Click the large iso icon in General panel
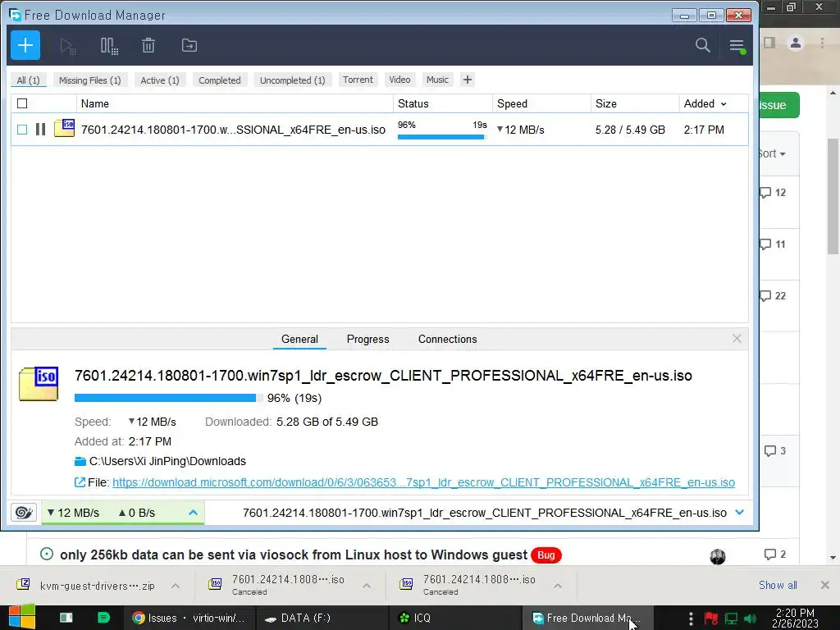The width and height of the screenshot is (840, 630). (x=39, y=384)
